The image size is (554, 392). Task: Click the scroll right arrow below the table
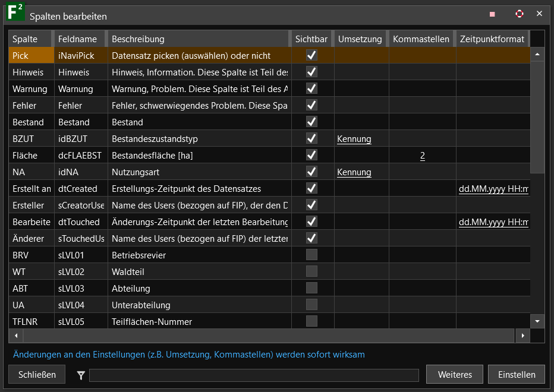pos(522,336)
